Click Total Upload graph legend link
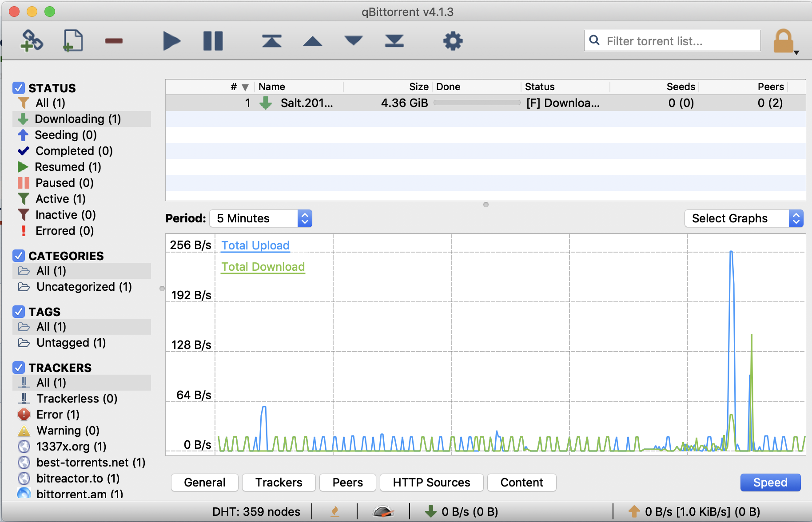The width and height of the screenshot is (812, 522). coord(255,245)
